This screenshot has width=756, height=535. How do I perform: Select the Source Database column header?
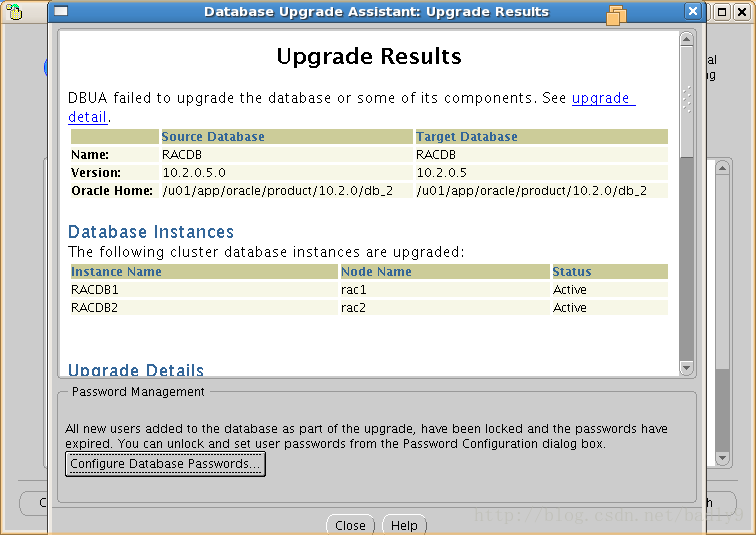click(x=286, y=136)
